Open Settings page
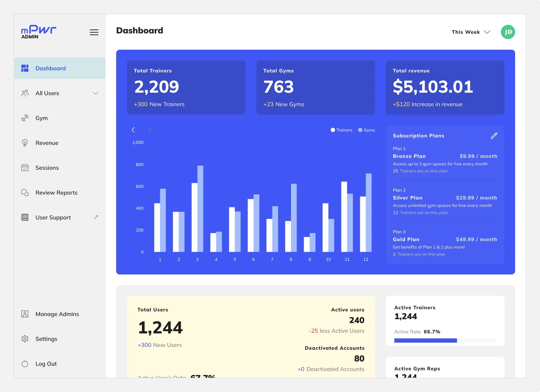 click(60, 339)
